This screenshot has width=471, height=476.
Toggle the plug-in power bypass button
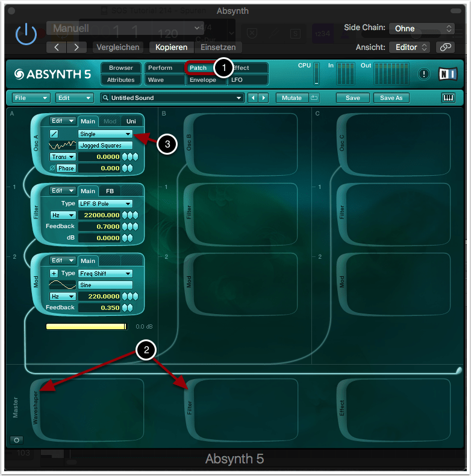(26, 34)
